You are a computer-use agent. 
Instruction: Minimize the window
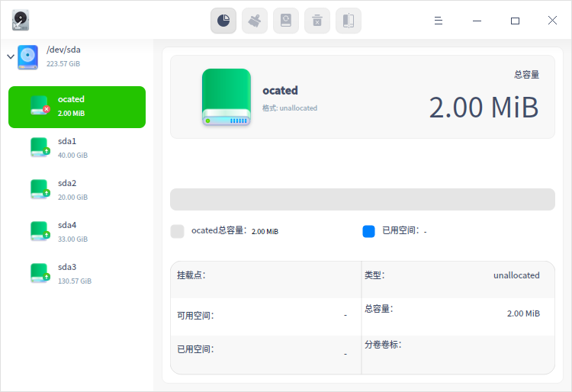477,21
